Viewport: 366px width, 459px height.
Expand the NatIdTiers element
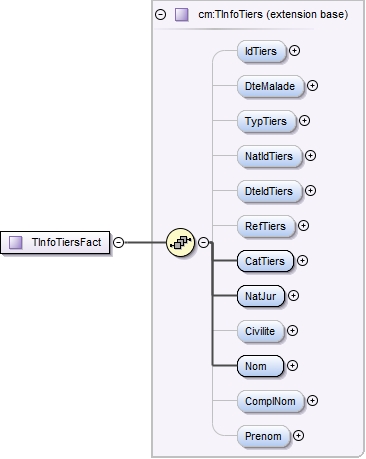(310, 156)
